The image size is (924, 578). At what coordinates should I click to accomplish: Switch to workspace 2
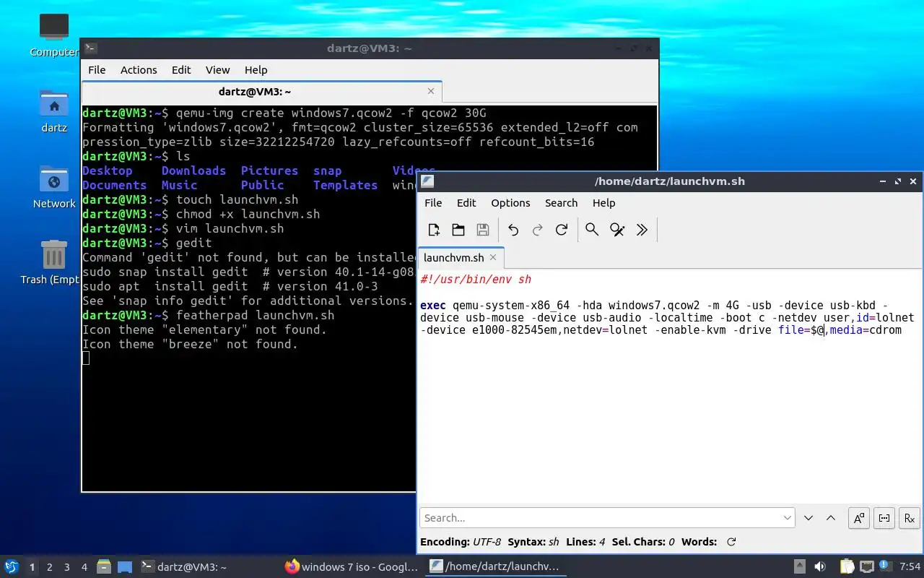pyautogui.click(x=49, y=567)
